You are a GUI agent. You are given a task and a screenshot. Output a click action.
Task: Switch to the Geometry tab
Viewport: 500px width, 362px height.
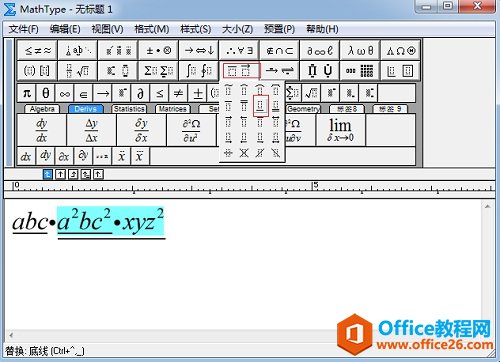303,109
